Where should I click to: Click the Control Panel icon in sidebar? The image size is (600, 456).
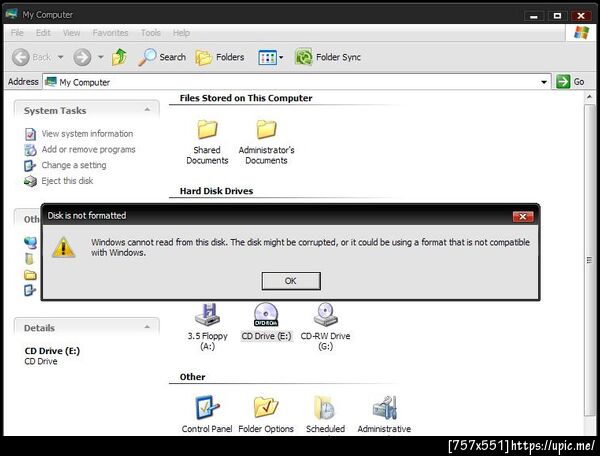tap(30, 290)
